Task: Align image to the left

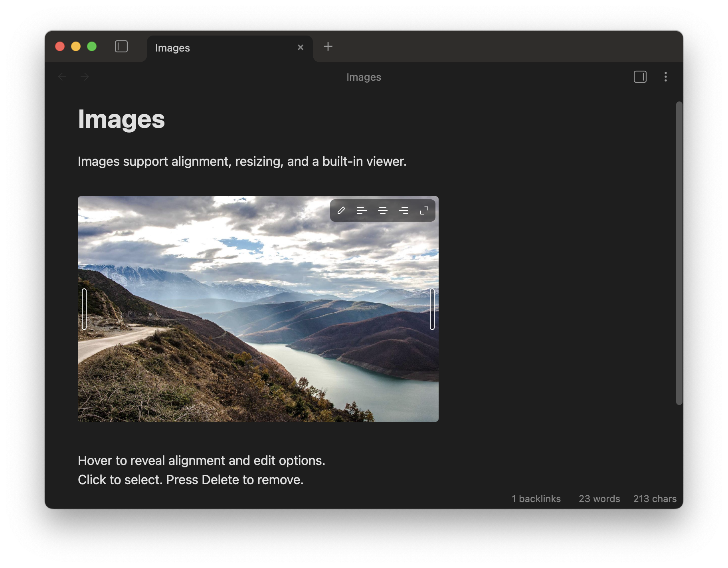Action: tap(362, 211)
